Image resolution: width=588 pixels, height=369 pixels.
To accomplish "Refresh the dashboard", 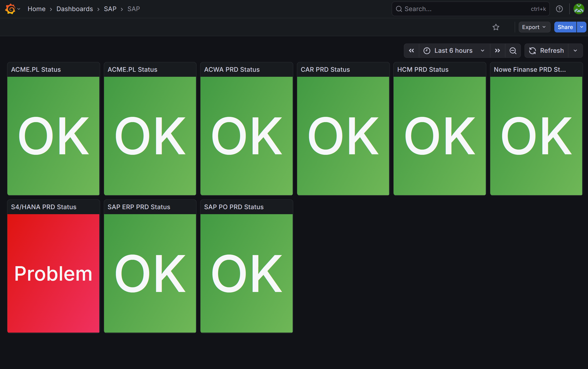I will (x=547, y=51).
